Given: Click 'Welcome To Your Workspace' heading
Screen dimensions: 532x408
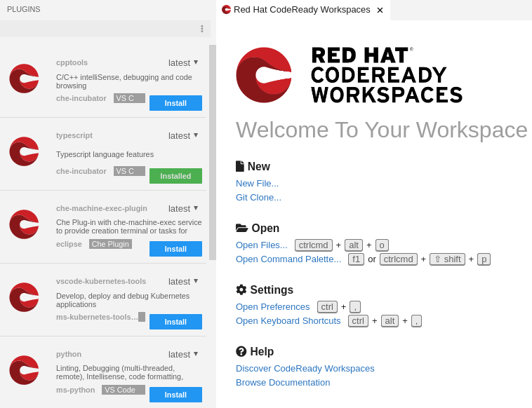Looking at the screenshot, I should point(382,130).
